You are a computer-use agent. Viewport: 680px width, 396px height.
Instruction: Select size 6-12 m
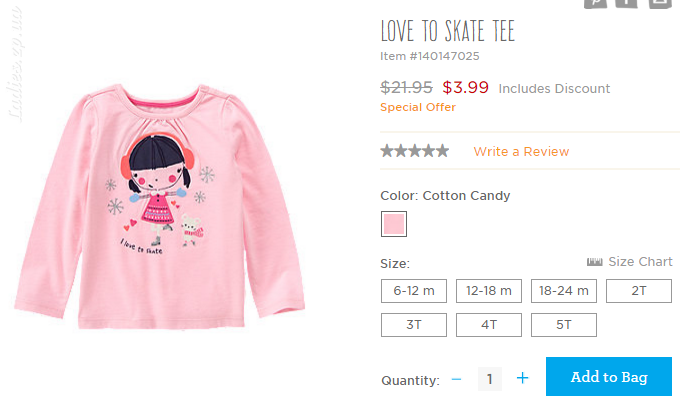(414, 291)
